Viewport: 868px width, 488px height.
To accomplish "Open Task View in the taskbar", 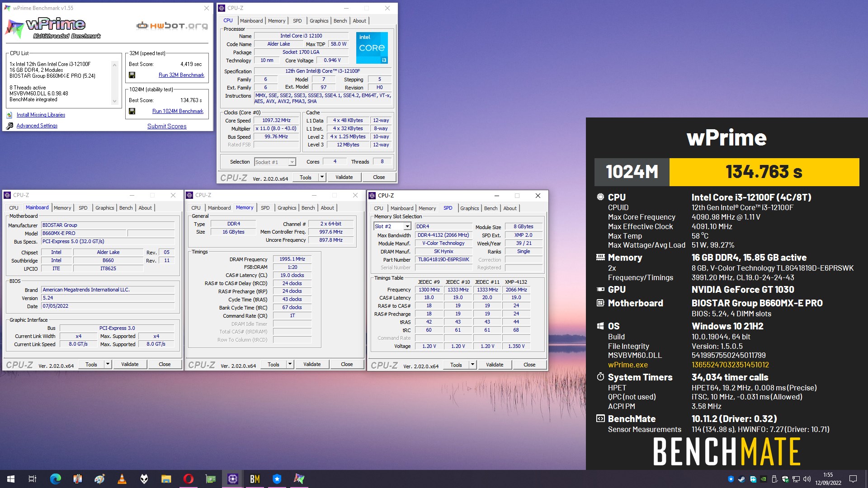I will coord(33,479).
